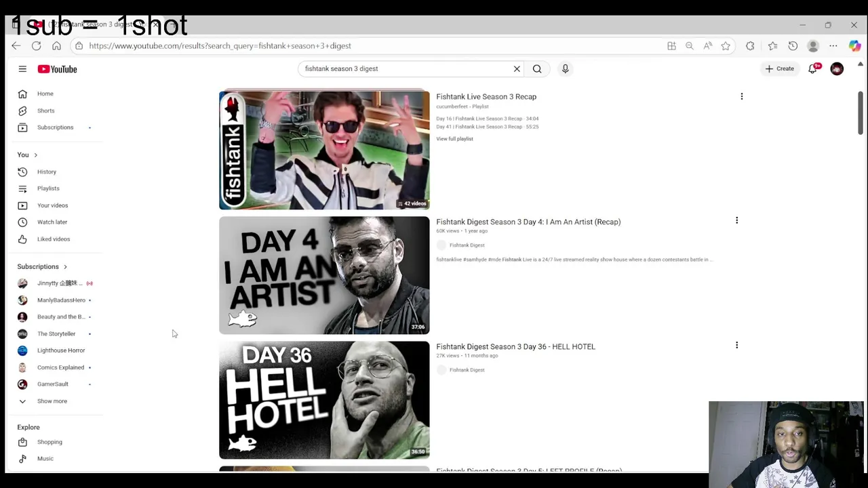868x488 pixels.
Task: Open browser profile icon in toolbar
Action: pyautogui.click(x=813, y=45)
